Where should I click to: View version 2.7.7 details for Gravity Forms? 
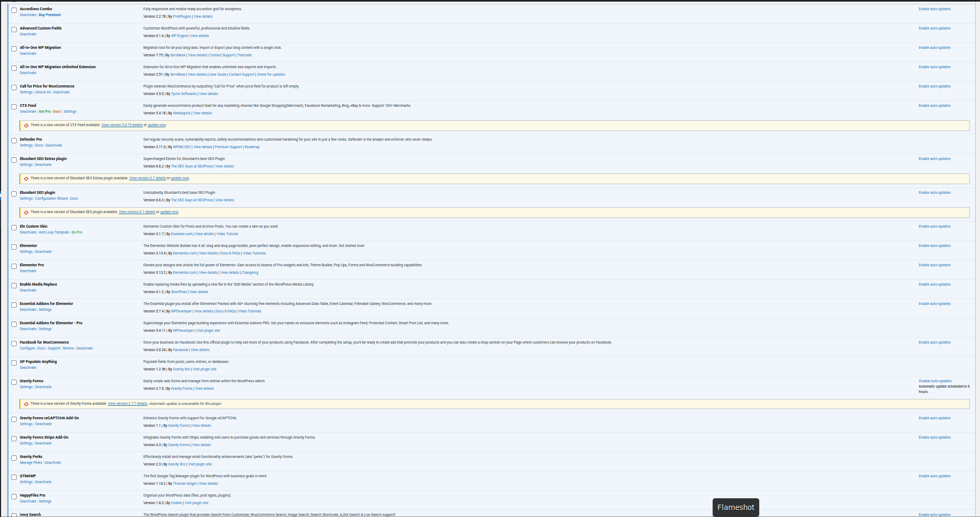(127, 404)
